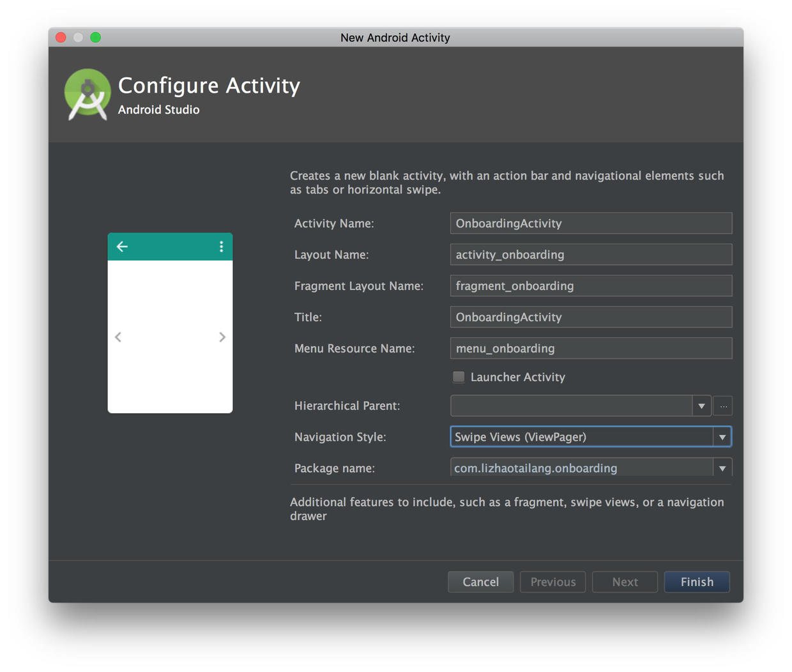Click the Activity Name text field
Image resolution: width=792 pixels, height=672 pixels.
[591, 224]
